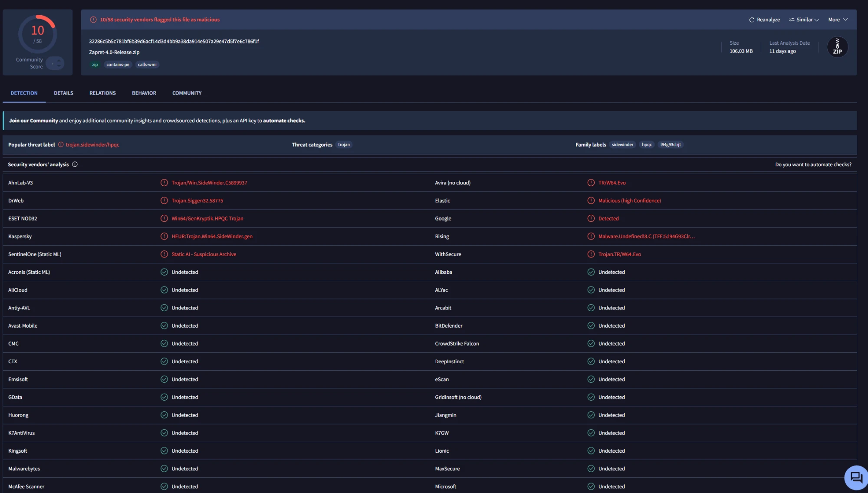Click alert icon next to Popular threat label
868x493 pixels.
point(61,145)
